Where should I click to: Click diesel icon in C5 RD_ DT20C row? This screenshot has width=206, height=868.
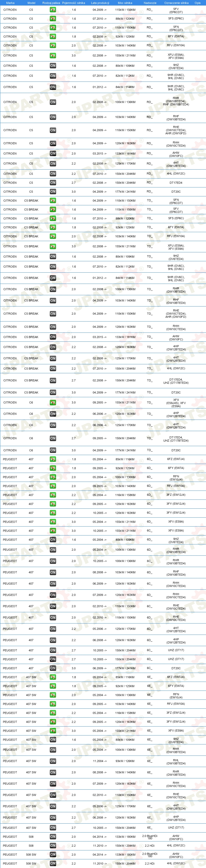[53, 192]
